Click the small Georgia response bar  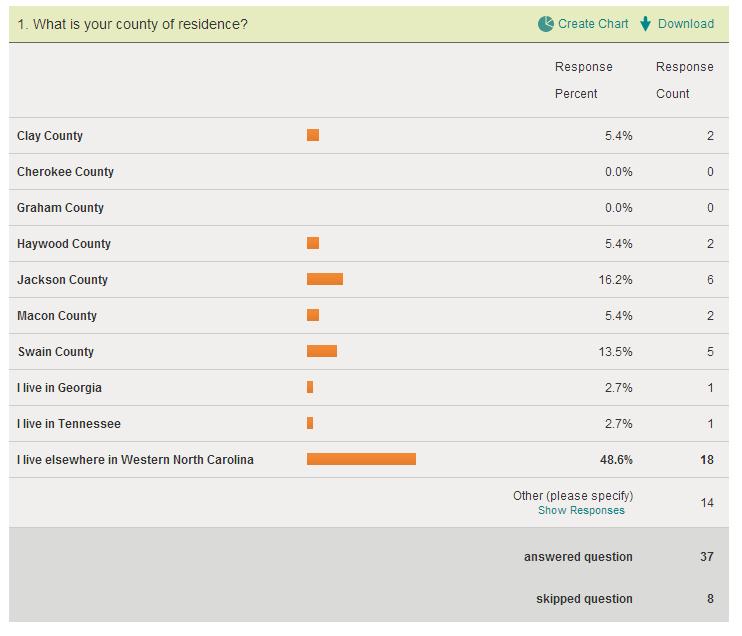coord(310,387)
